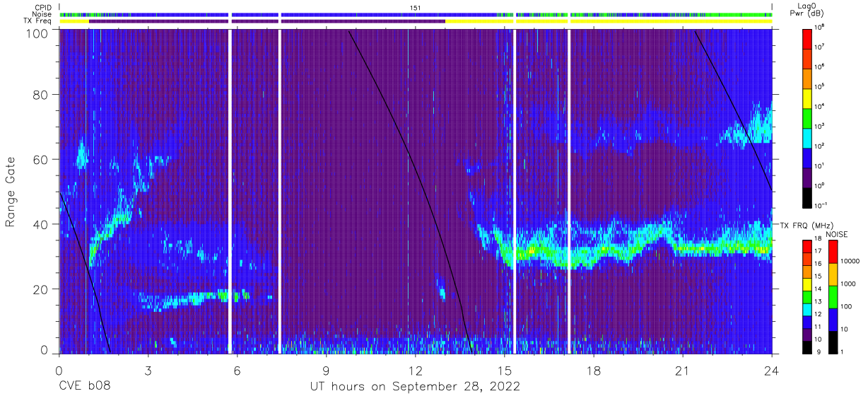This screenshot has height=401, width=868.
Task: Click the green swatch in the Lag0 power colorbar
Action: [809, 117]
